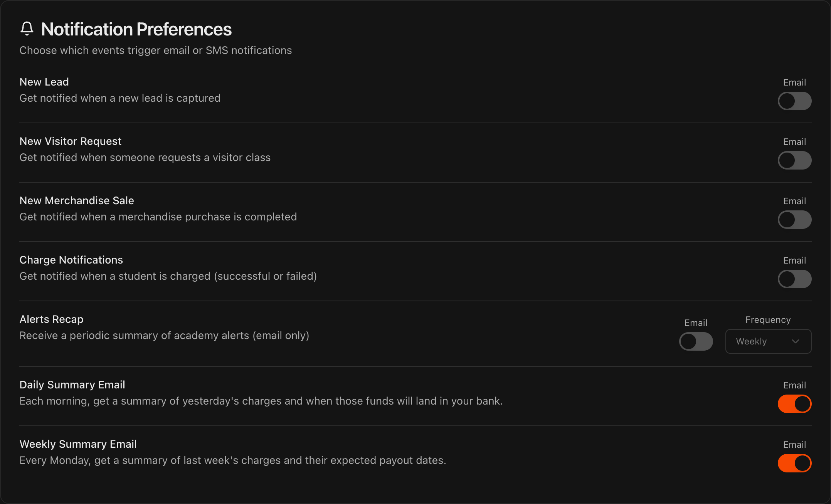Click the New Lead setting title
This screenshot has height=504, width=831.
tap(44, 82)
